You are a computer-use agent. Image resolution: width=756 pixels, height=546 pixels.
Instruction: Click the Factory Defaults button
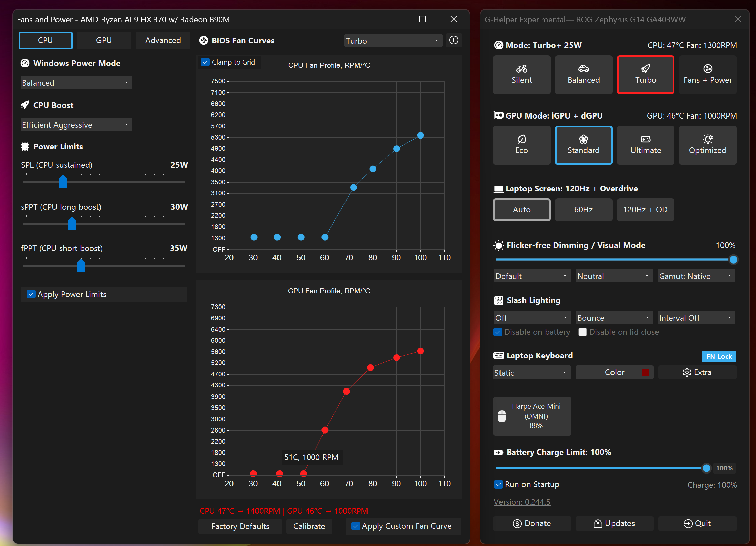240,526
